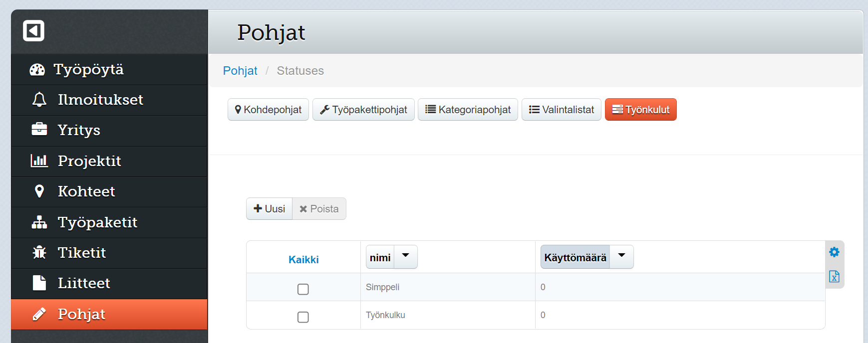Switch to Kategoriapohjat tab
This screenshot has width=868, height=343.
[x=468, y=110]
